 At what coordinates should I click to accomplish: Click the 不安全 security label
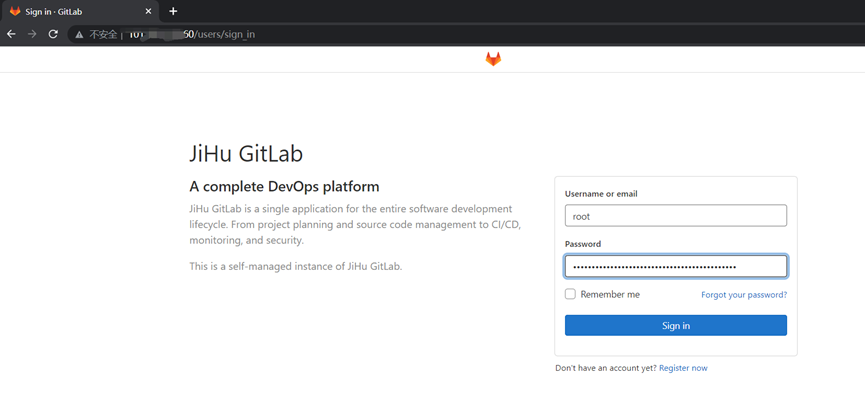click(103, 35)
